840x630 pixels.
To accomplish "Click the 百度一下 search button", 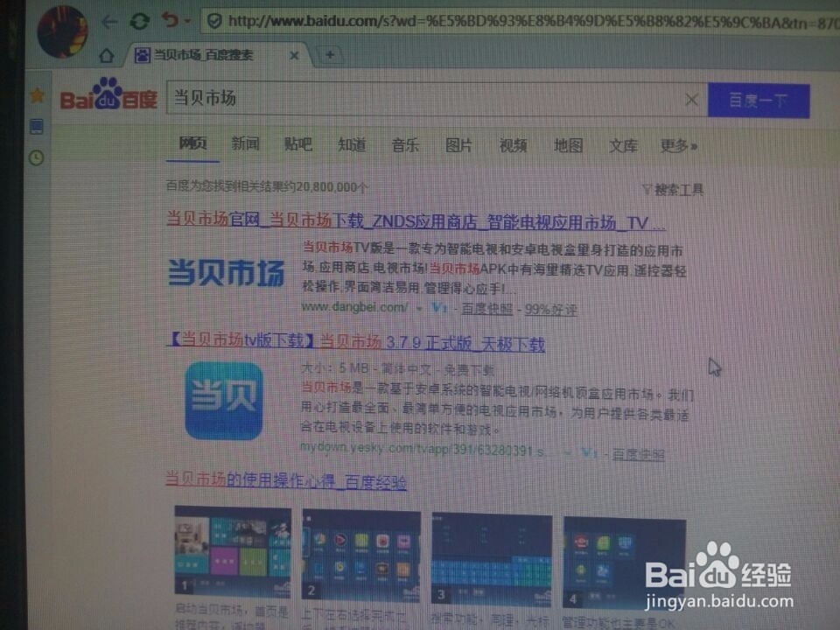I will tap(759, 100).
